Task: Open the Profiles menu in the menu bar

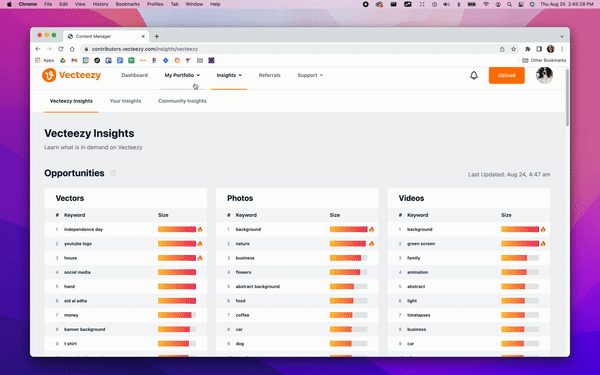Action: tap(155, 4)
